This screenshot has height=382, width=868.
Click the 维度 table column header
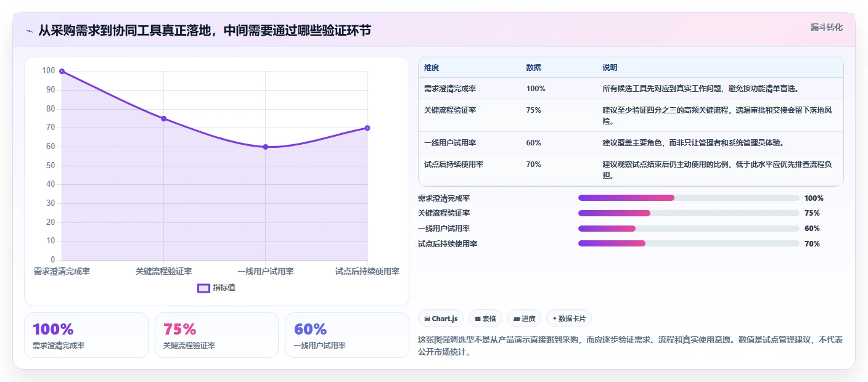[x=432, y=68]
